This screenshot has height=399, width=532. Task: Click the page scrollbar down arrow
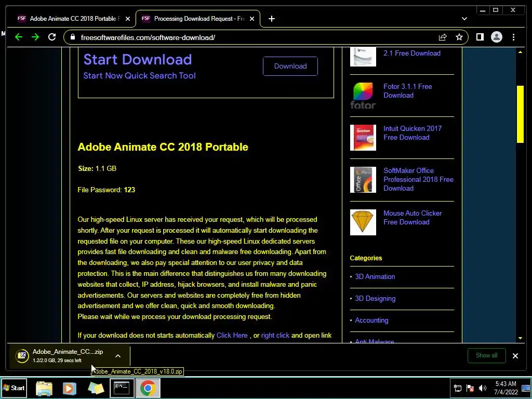point(520,338)
